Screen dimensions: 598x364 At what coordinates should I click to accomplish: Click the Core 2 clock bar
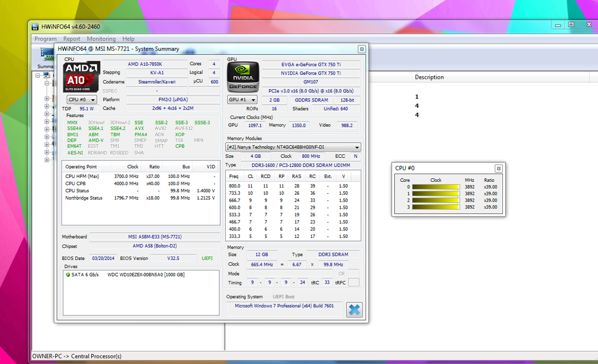(x=436, y=200)
